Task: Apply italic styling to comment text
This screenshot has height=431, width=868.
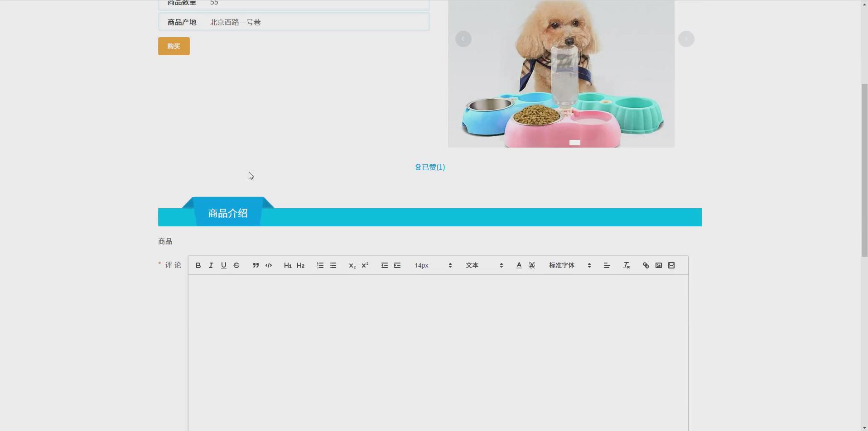Action: 210,265
